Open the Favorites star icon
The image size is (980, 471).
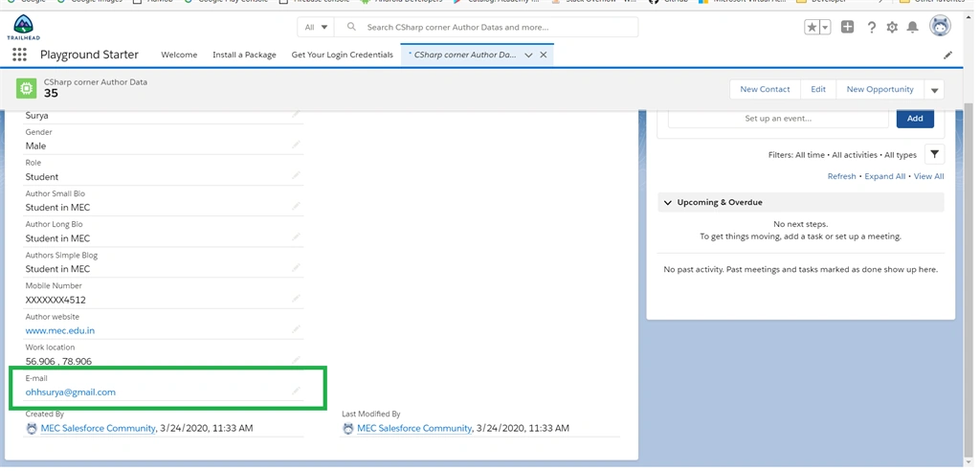coord(812,28)
